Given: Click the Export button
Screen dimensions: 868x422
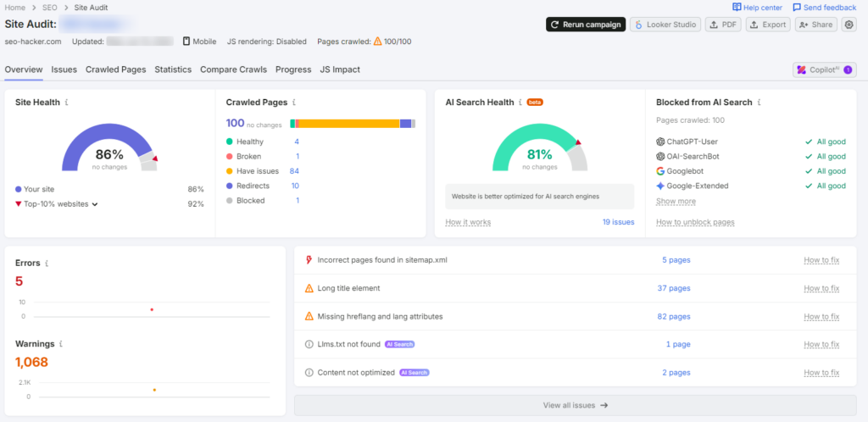Looking at the screenshot, I should pos(768,25).
